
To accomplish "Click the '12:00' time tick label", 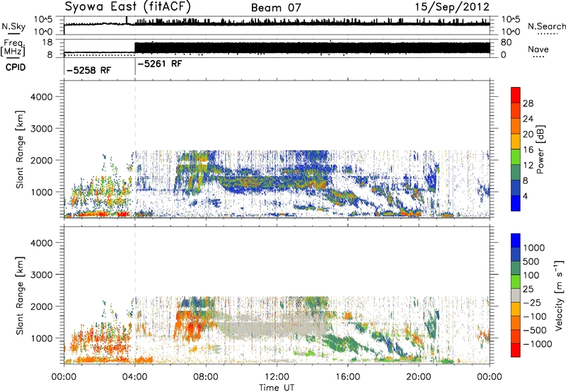I will tap(277, 377).
